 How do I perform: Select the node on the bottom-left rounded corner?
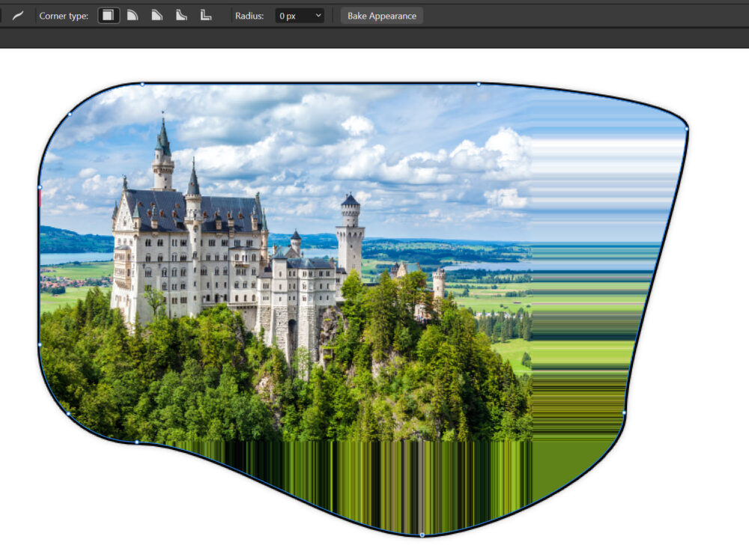click(68, 413)
